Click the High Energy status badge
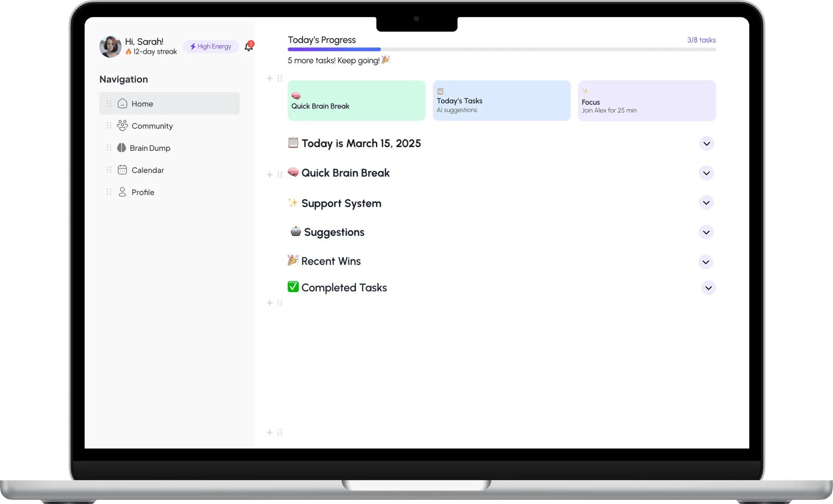Viewport: 833px width, 504px height. [211, 46]
